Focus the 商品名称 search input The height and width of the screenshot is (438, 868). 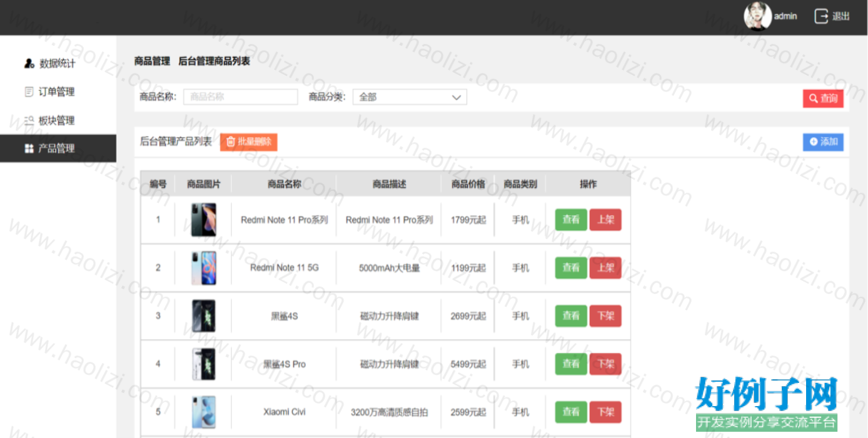(241, 97)
